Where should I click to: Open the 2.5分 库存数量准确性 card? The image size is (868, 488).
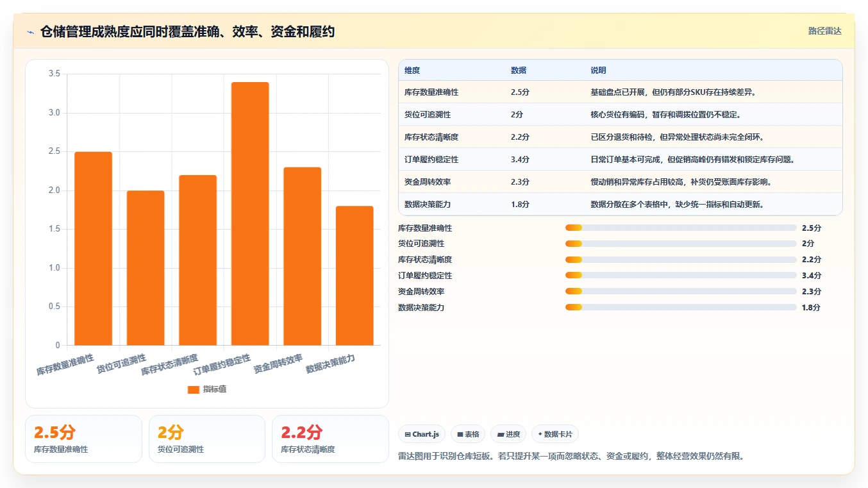[83, 439]
